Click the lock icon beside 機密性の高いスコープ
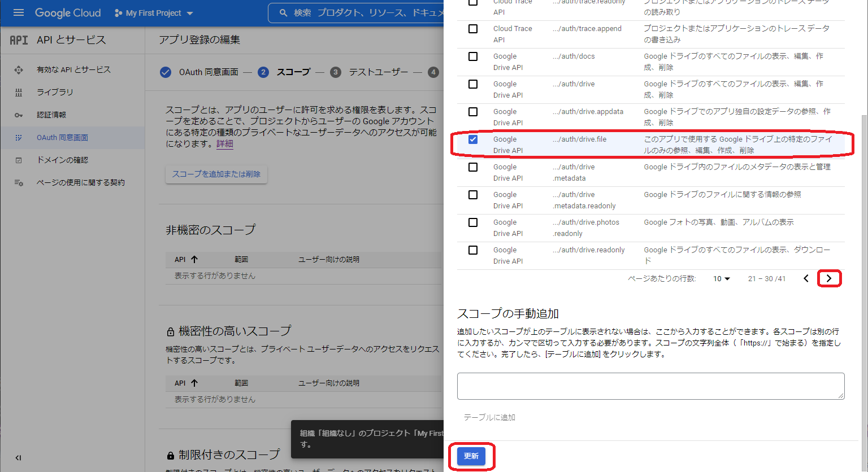This screenshot has width=868, height=472. [171, 331]
